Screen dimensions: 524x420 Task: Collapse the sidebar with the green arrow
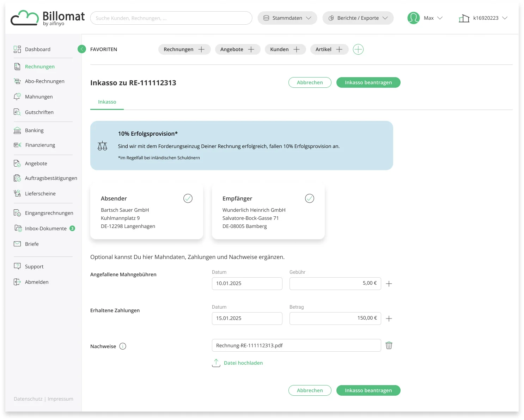(82, 49)
